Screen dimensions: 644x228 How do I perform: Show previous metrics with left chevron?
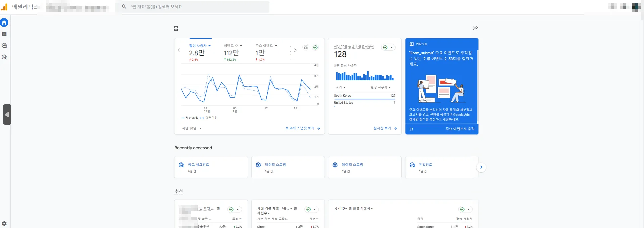(x=179, y=50)
